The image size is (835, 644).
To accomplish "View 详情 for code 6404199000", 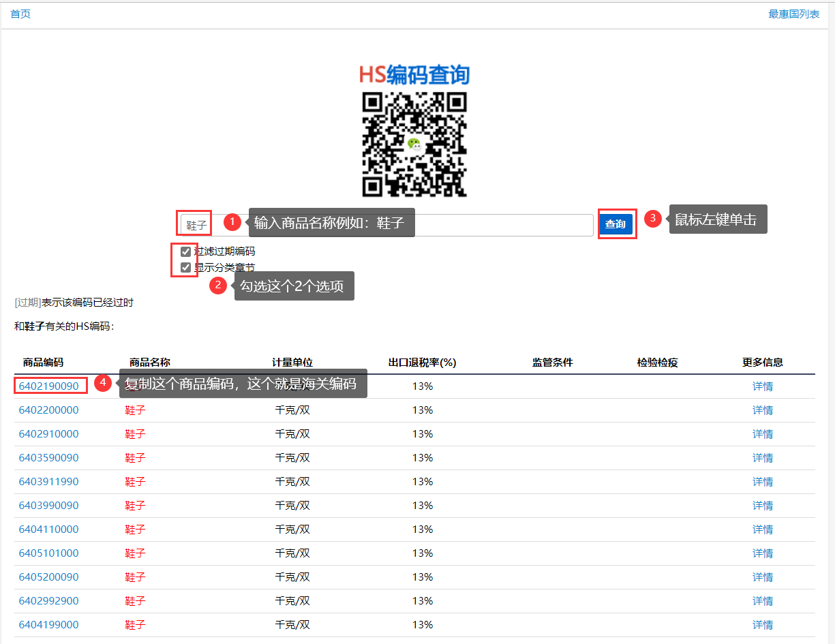I will pos(763,625).
